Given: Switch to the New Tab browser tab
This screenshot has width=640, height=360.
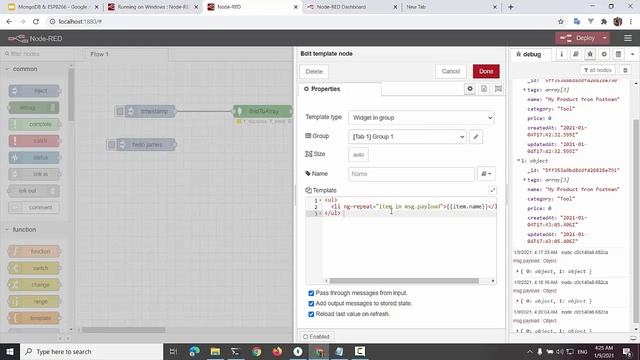Looking at the screenshot, I should [451, 7].
